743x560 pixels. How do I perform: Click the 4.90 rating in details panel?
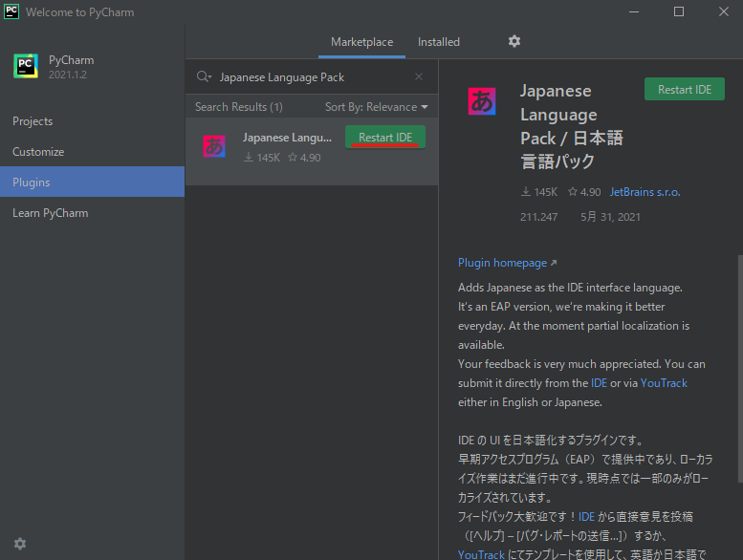pos(584,192)
